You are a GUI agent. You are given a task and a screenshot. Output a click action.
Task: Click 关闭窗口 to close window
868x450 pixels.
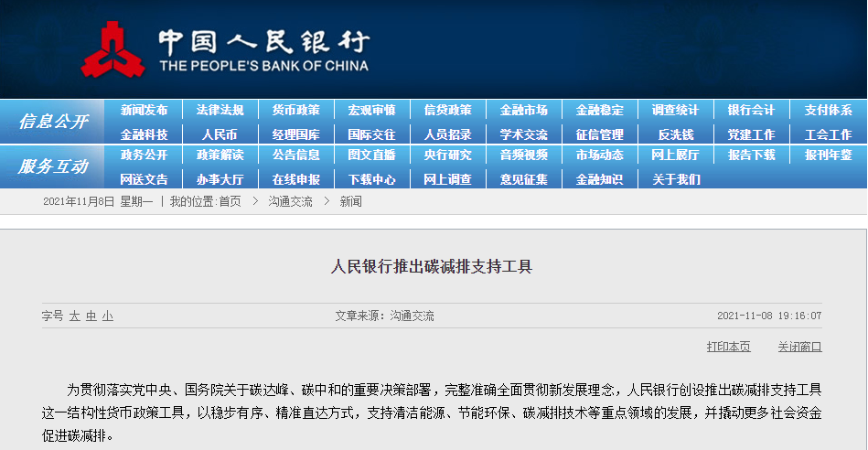click(x=800, y=347)
